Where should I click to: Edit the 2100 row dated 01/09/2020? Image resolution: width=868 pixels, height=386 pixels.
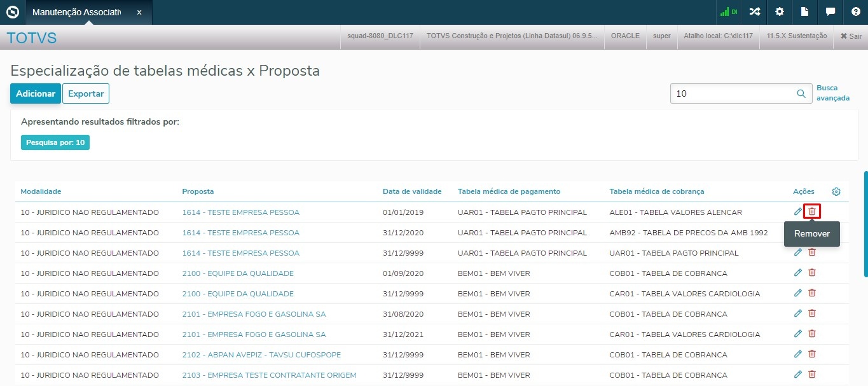coord(798,273)
